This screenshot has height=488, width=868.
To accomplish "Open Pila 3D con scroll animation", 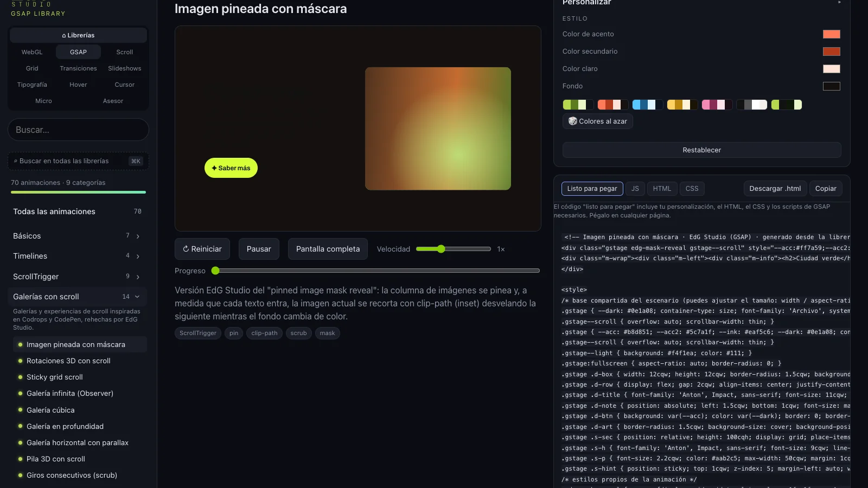I will (80, 459).
